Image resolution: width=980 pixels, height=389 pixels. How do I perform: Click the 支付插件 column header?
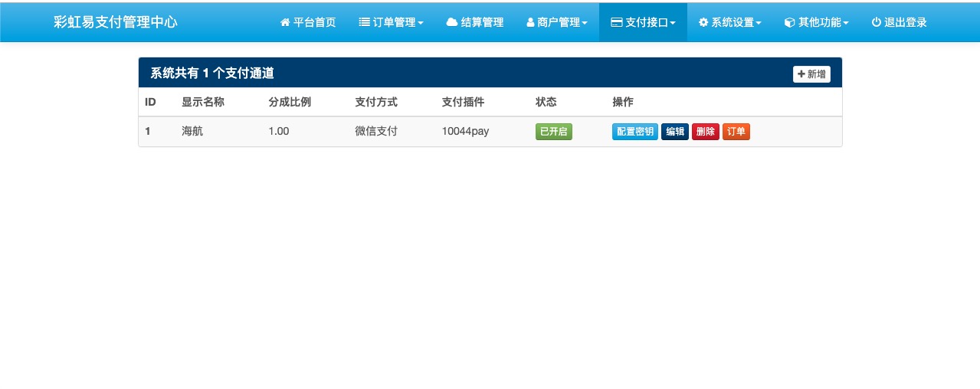point(464,102)
